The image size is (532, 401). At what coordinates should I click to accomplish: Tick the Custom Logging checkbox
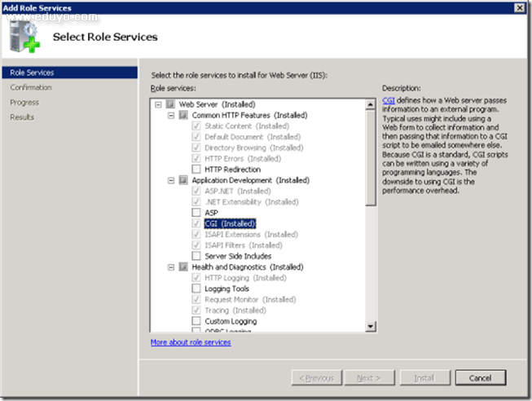pyautogui.click(x=196, y=321)
